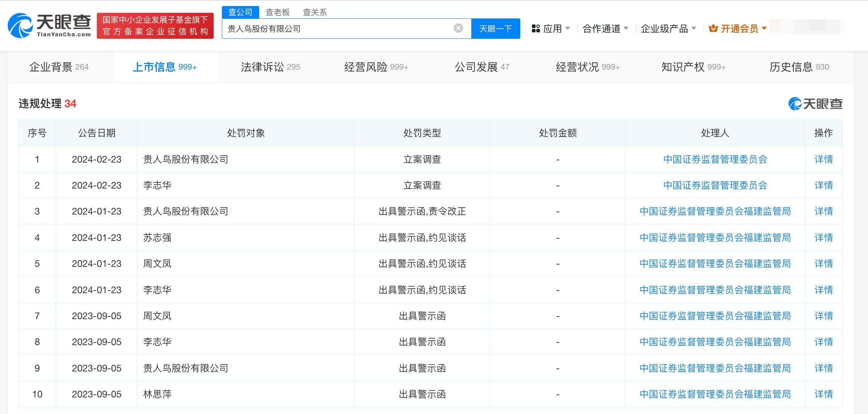The image size is (868, 414).
Task: Open 福建监管局 link in row 8
Action: click(715, 342)
